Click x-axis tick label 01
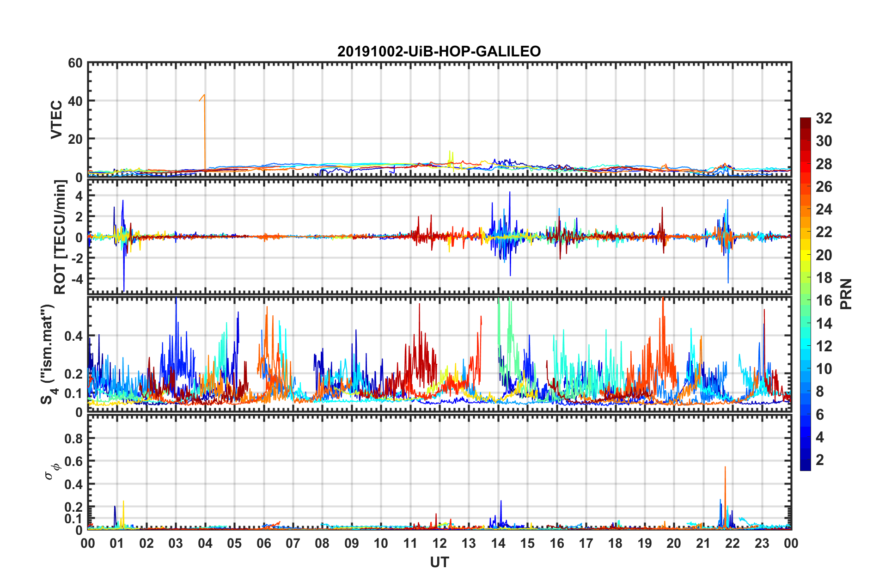 [x=117, y=543]
